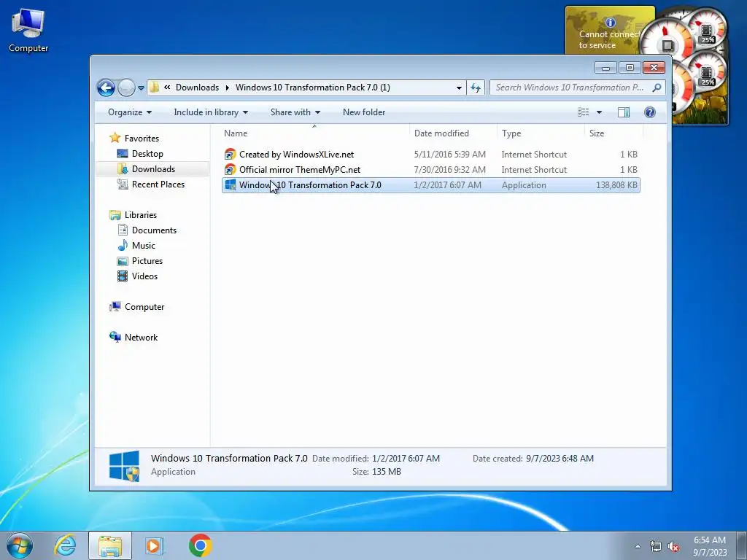Sort by Type column header
The image size is (747, 560).
pyautogui.click(x=541, y=133)
